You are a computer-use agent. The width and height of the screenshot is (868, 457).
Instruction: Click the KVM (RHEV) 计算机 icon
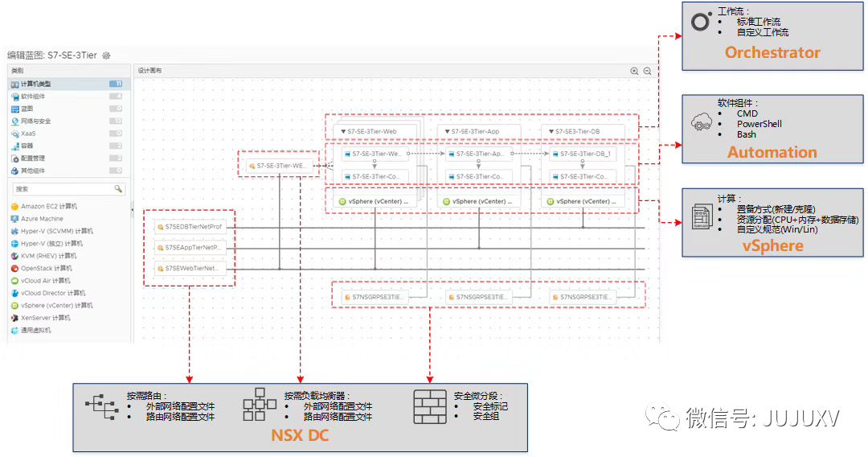pos(15,256)
